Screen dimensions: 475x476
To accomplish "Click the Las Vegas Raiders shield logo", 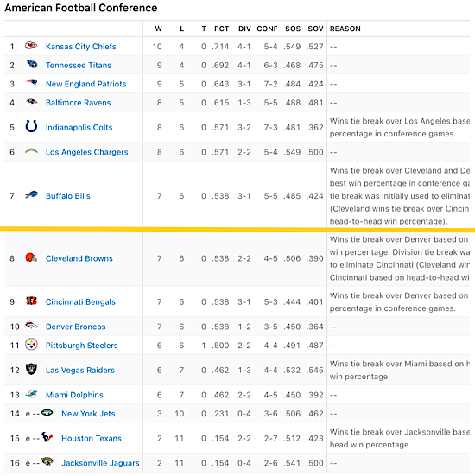I will coord(31,369).
